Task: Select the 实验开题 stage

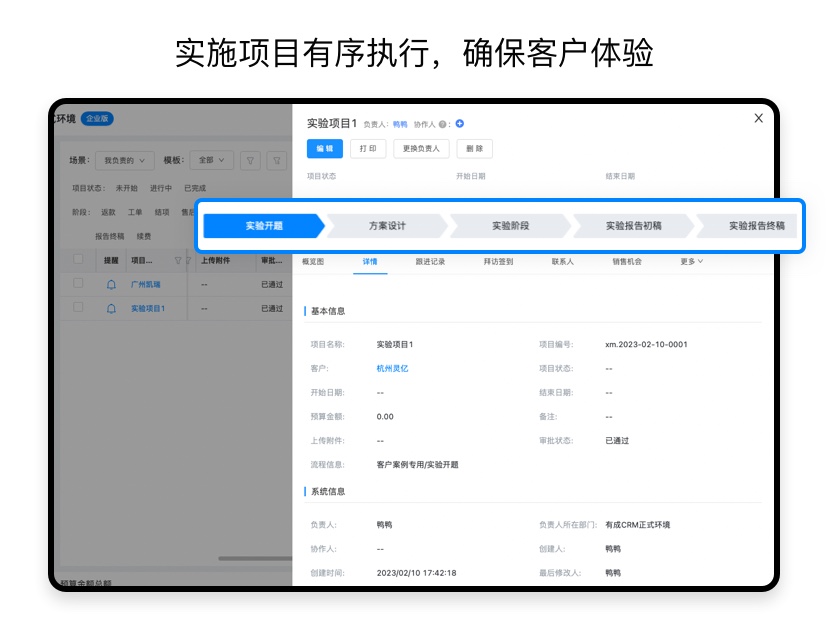Action: tap(264, 226)
